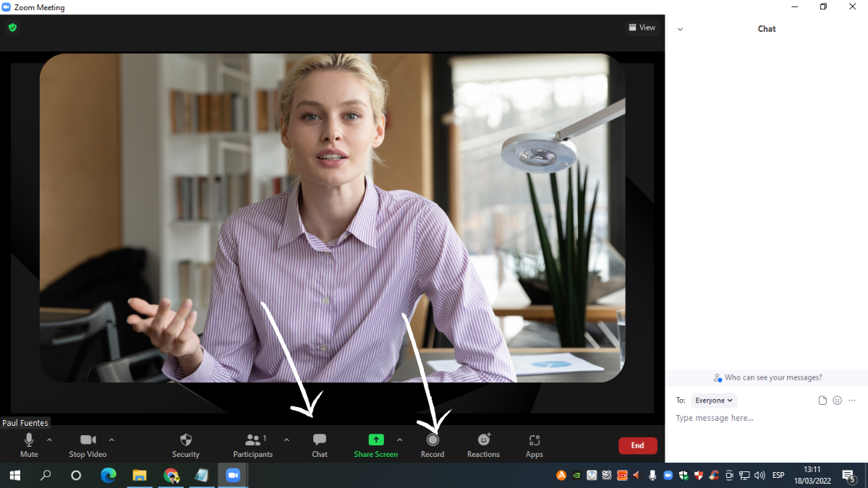Screen dimensions: 868x488
Task: Open more chat options via ellipsis
Action: pyautogui.click(x=852, y=400)
